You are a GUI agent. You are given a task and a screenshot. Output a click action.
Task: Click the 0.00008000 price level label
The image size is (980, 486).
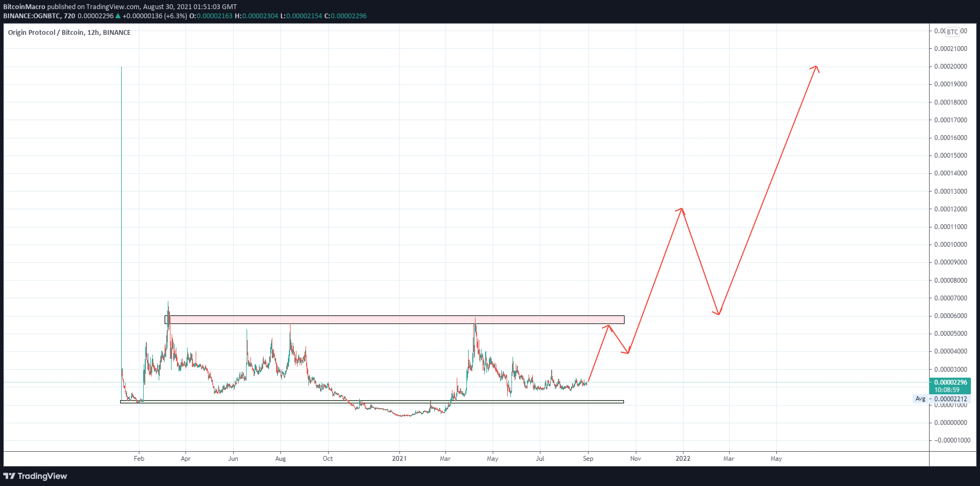click(951, 281)
